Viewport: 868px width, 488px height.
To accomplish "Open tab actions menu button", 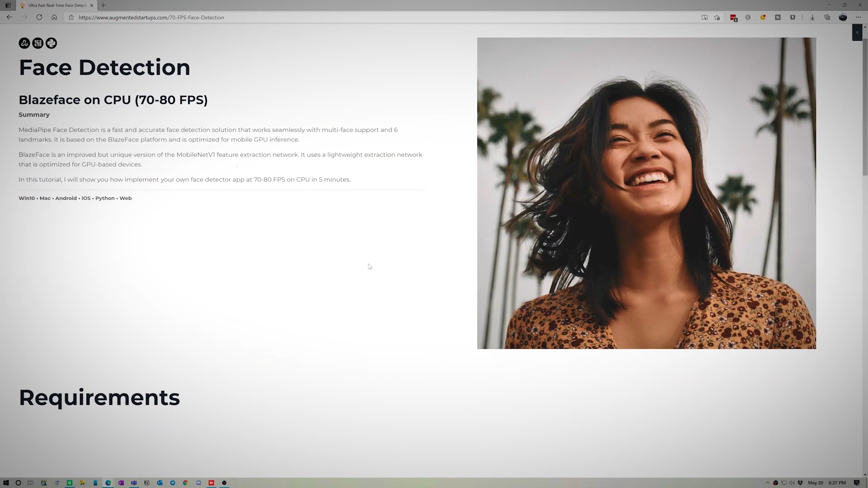I will 8,5.
